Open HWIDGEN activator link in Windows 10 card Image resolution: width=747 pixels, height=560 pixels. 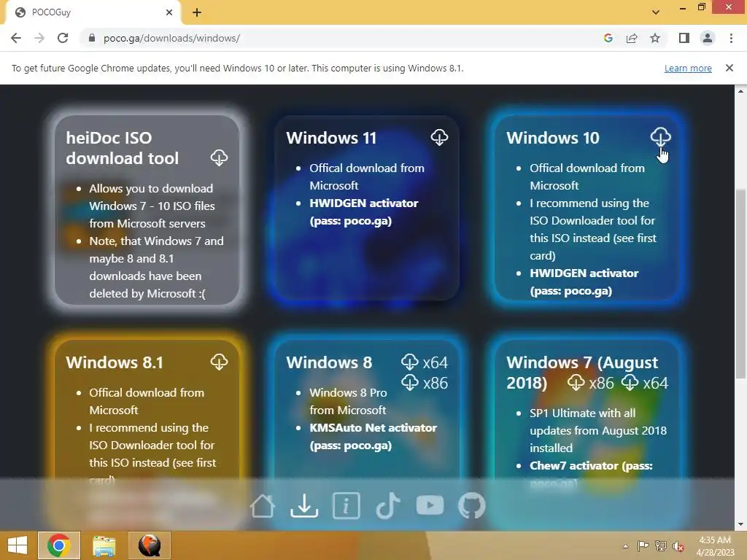(x=584, y=282)
